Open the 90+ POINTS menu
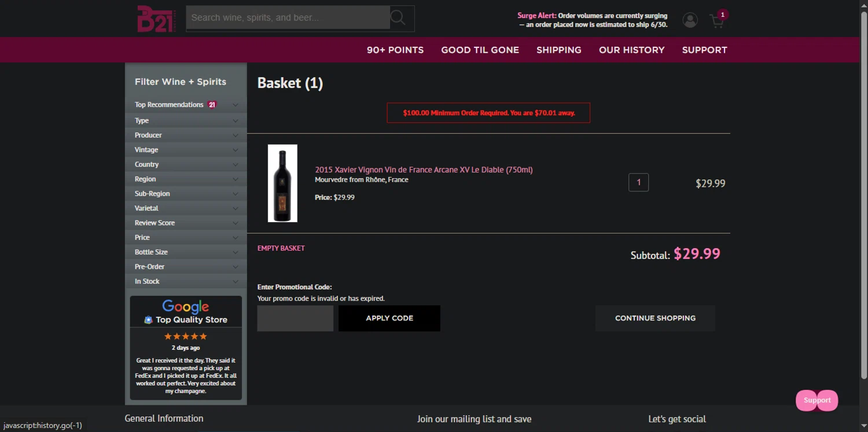Viewport: 868px width, 432px height. coord(395,50)
